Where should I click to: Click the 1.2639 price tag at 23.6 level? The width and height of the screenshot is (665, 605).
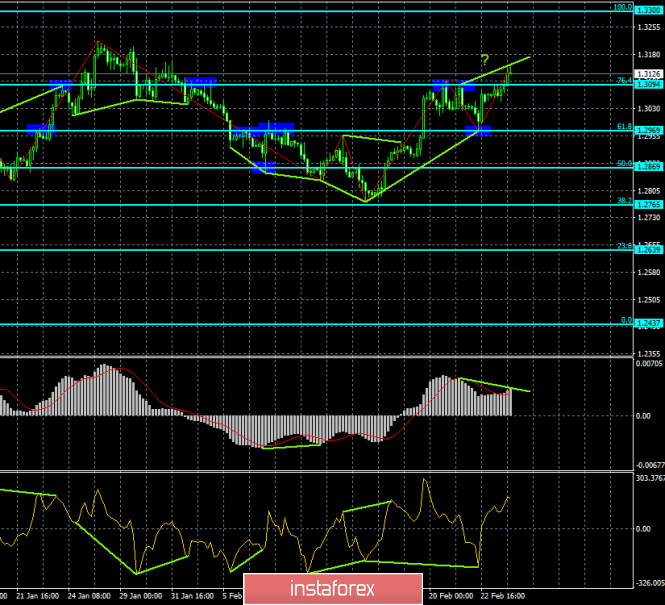pyautogui.click(x=648, y=250)
